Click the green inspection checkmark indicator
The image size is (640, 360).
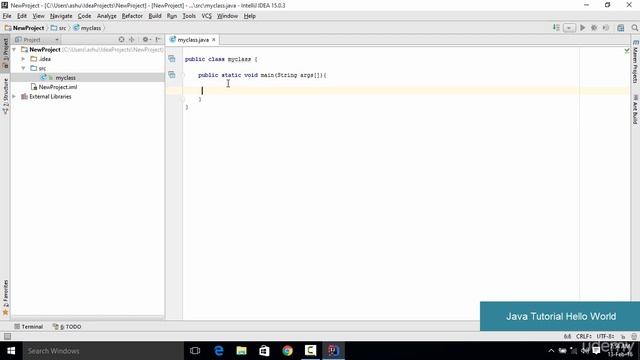[x=627, y=51]
